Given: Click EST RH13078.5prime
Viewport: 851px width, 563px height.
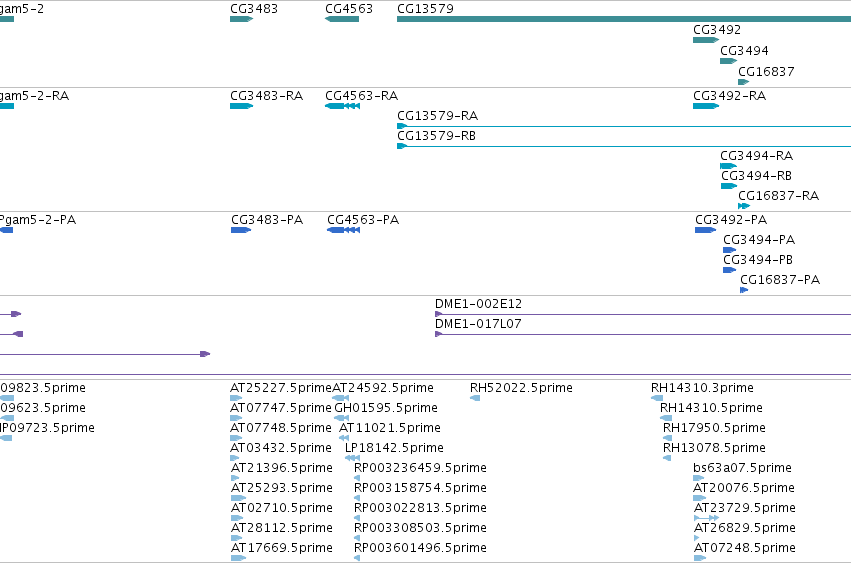Looking at the screenshot, I should [714, 448].
